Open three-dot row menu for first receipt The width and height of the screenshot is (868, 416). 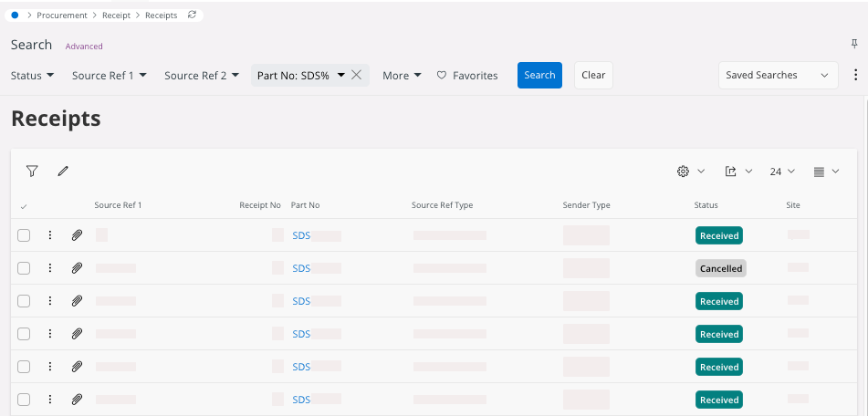pos(50,235)
